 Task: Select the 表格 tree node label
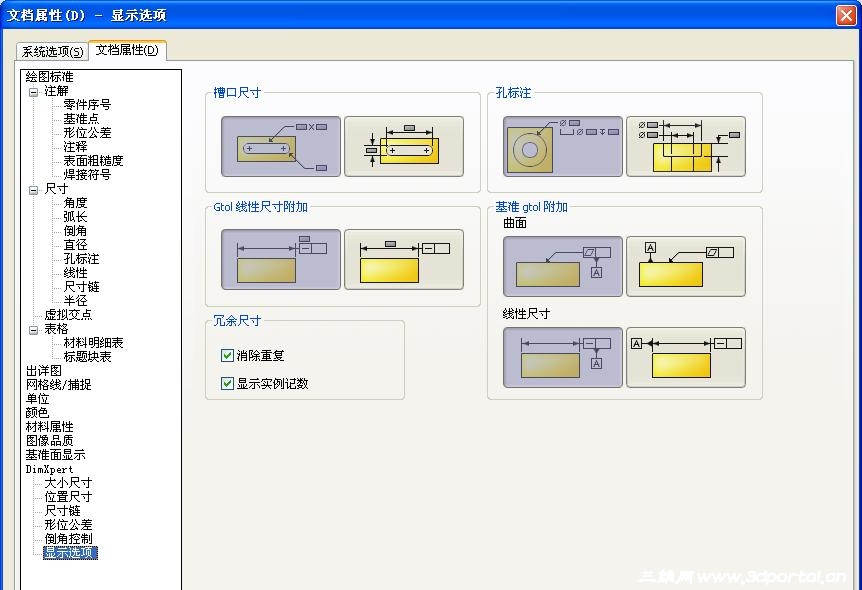click(x=56, y=329)
